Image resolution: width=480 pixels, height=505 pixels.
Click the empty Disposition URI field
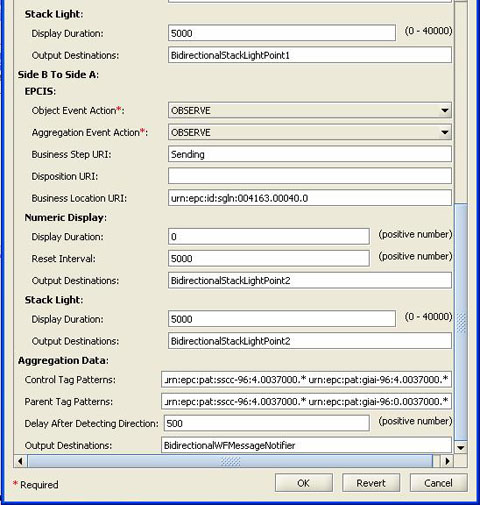click(x=310, y=176)
